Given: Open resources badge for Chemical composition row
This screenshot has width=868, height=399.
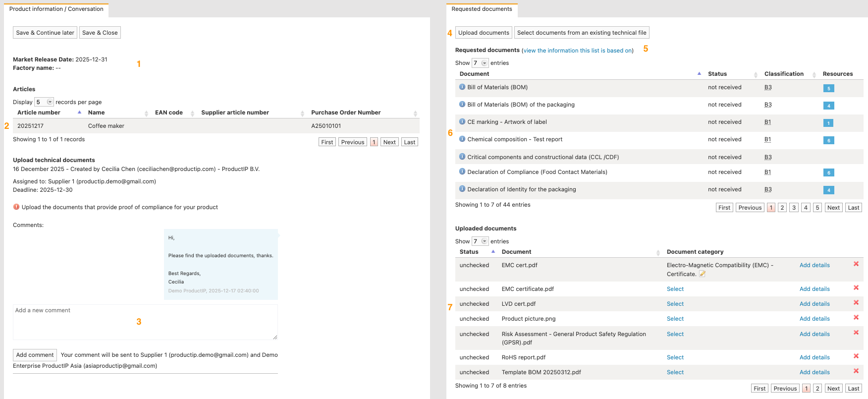Looking at the screenshot, I should tap(828, 140).
